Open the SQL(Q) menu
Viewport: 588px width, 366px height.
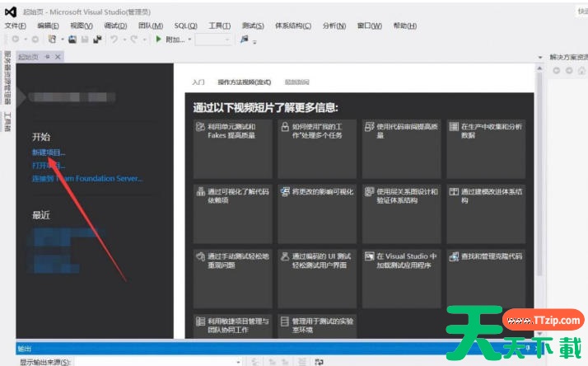coord(185,26)
